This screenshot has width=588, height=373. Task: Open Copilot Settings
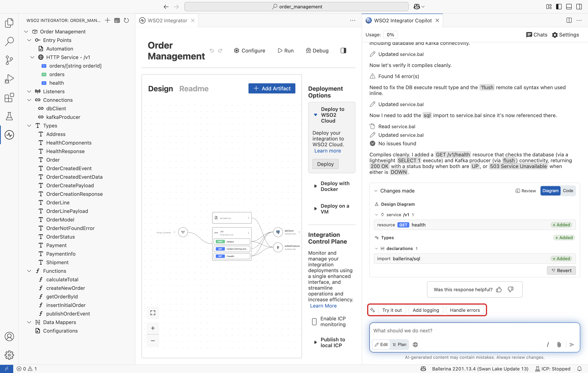coord(565,35)
